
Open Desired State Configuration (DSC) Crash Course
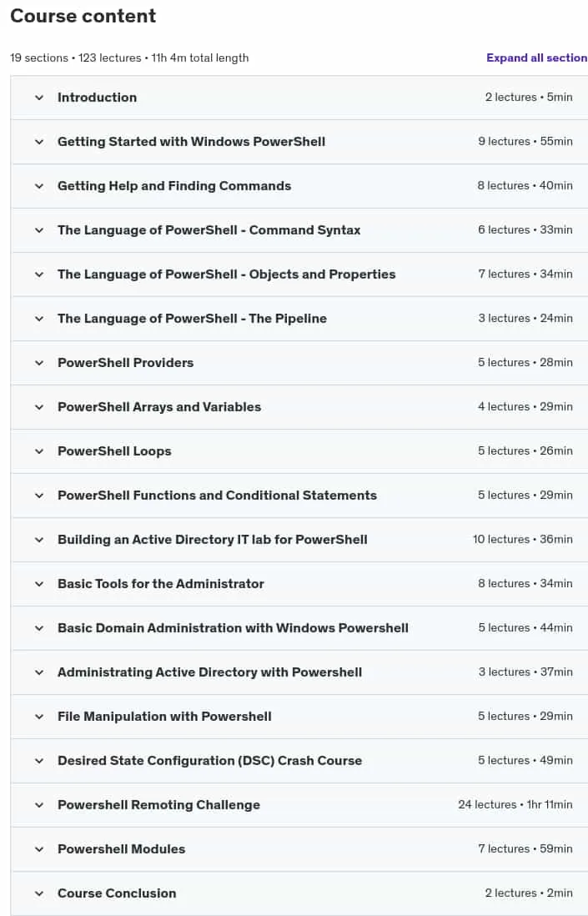299,761
